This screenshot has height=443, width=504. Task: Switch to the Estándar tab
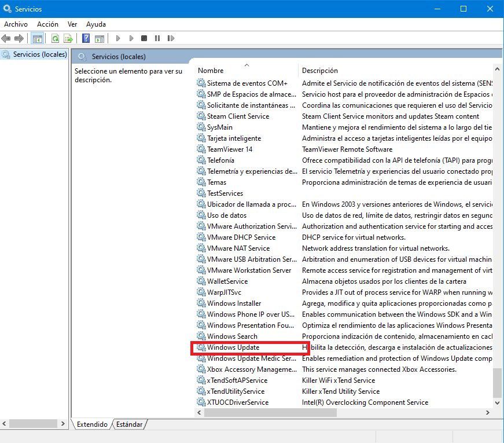(129, 424)
